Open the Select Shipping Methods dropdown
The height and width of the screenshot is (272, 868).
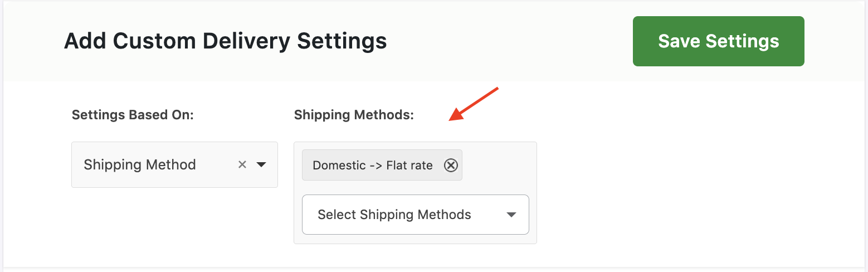415,215
